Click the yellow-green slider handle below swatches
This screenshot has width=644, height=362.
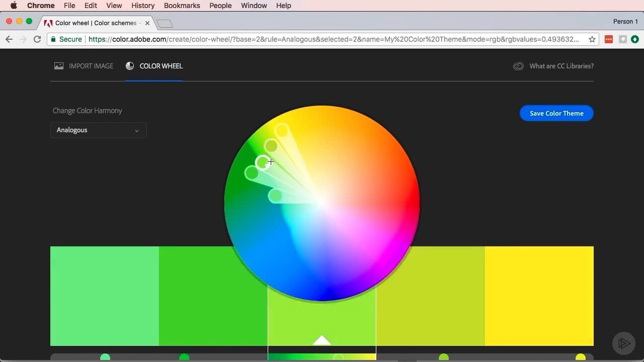coord(444,357)
